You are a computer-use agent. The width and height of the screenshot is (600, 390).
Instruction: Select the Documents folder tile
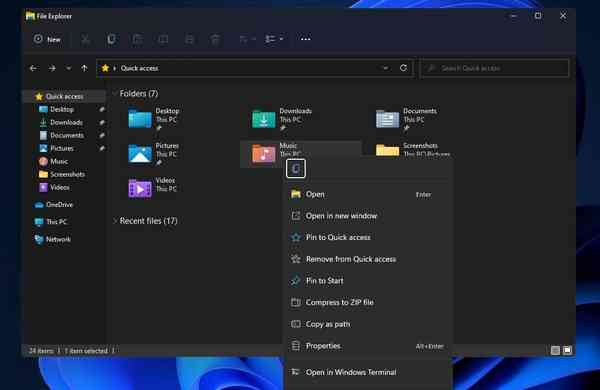tap(406, 119)
